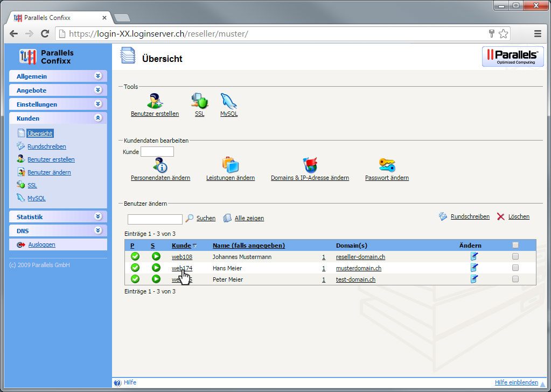The width and height of the screenshot is (551, 392).
Task: Click the Benutzer erstellen tool icon
Action: point(155,101)
